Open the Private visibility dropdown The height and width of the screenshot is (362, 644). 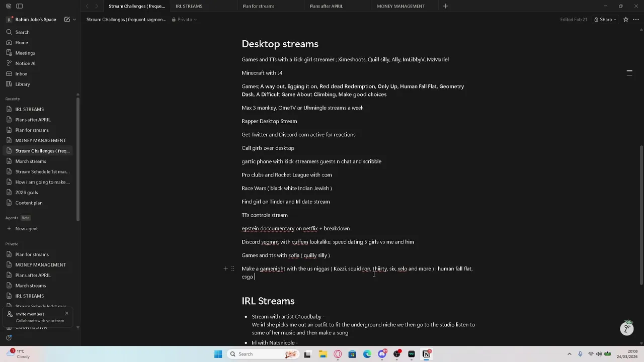(x=184, y=20)
